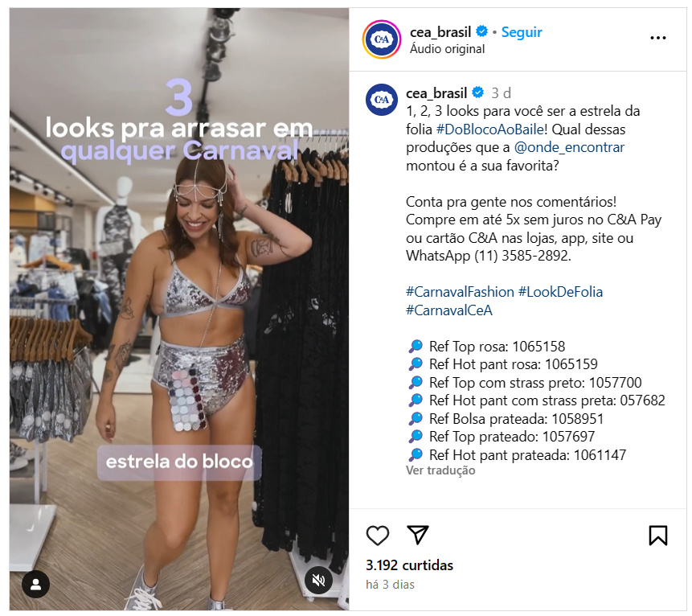Follow cea_brasil with the Seguir button
692x616 pixels.
click(521, 32)
